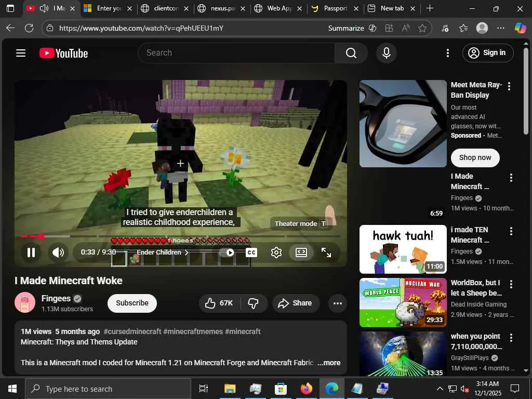Open Copilot sidebar icon
Image resolution: width=532 pixels, height=399 pixels.
[x=520, y=28]
